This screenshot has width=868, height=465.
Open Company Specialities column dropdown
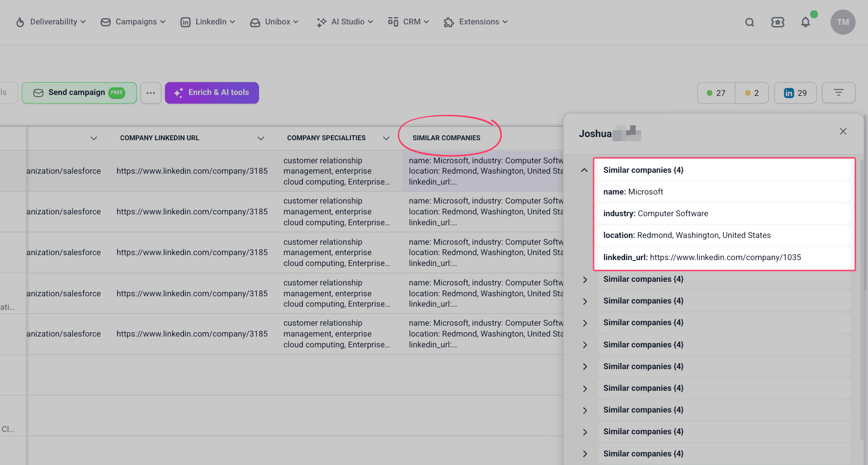click(386, 138)
